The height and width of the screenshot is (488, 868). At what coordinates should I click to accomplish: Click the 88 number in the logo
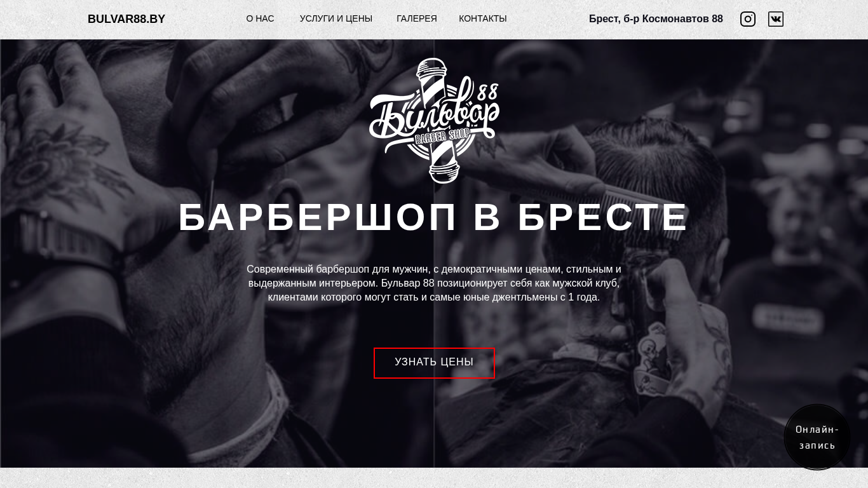click(x=488, y=91)
